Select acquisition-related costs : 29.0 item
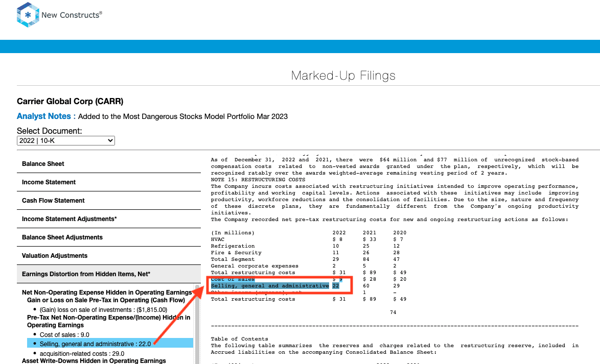Image resolution: width=600 pixels, height=364 pixels. click(x=82, y=354)
